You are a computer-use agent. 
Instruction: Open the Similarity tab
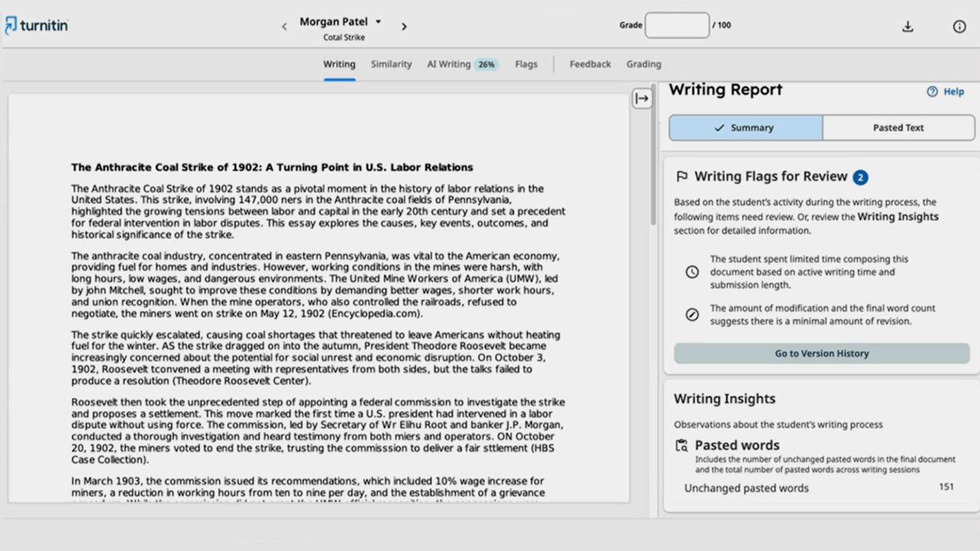coord(391,64)
